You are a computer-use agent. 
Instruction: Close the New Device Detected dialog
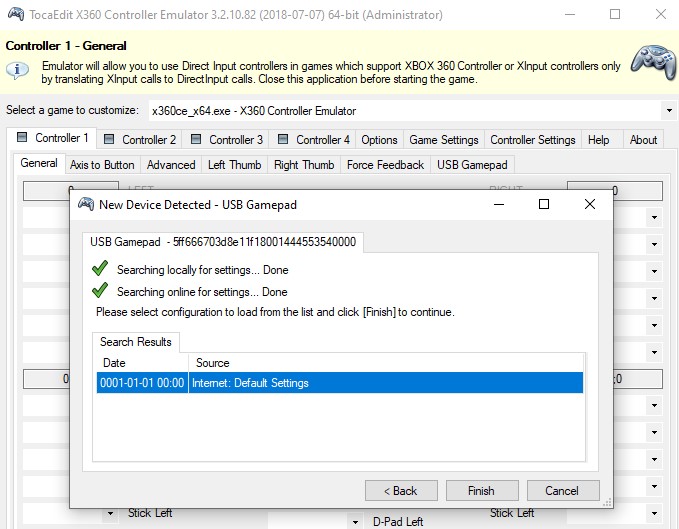tap(589, 204)
